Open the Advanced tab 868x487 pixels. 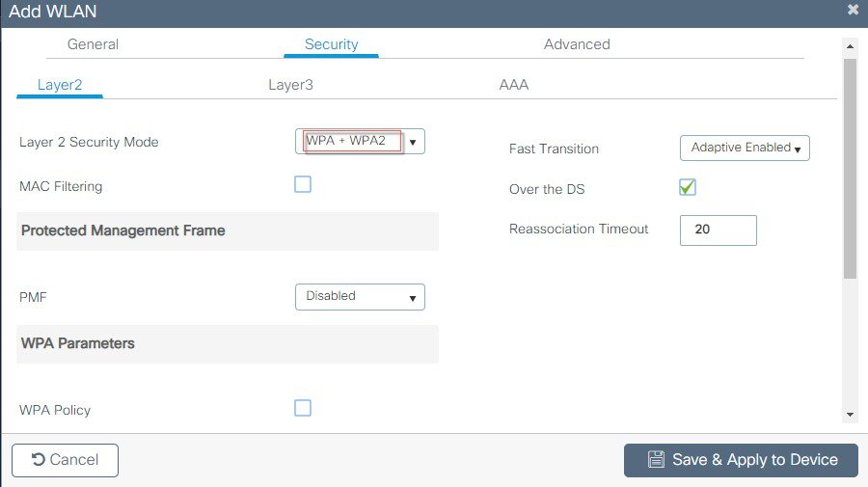coord(577,44)
